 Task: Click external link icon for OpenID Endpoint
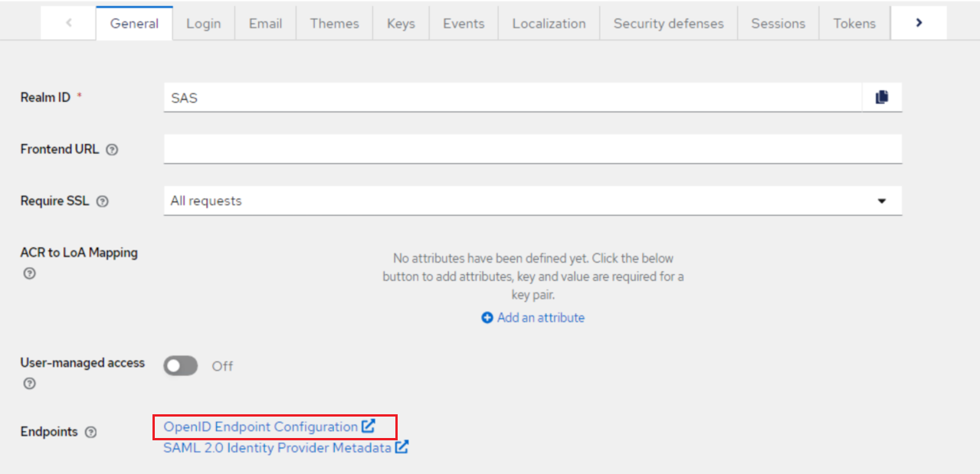point(369,427)
